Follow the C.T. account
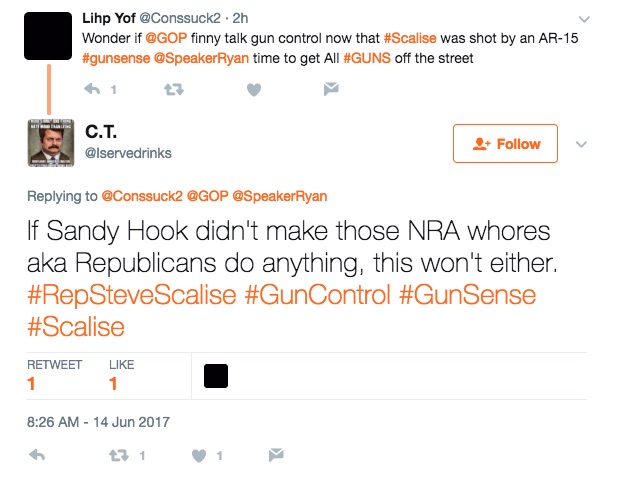 pos(505,144)
